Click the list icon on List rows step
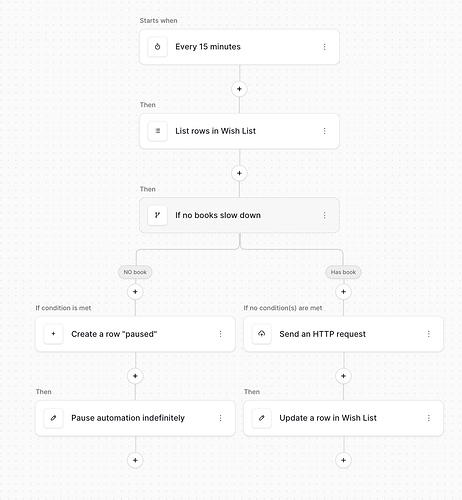Screen dimensions: 462x500 (x=157, y=131)
